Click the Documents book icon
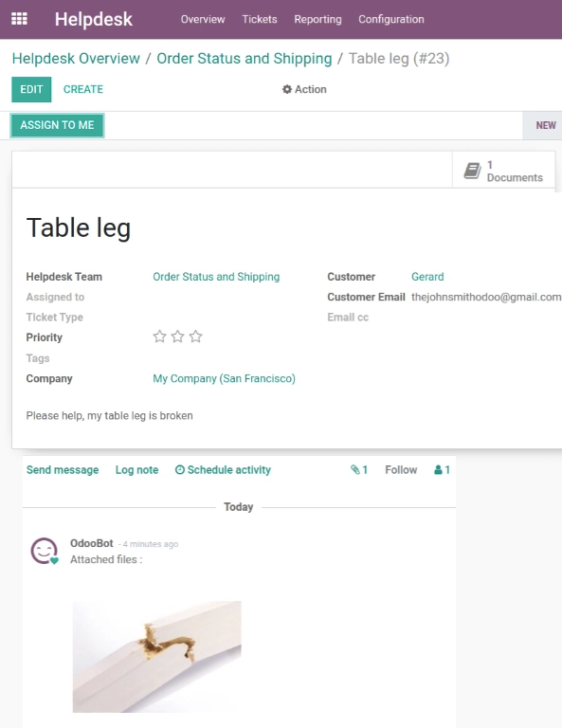The image size is (562, 728). 472,171
